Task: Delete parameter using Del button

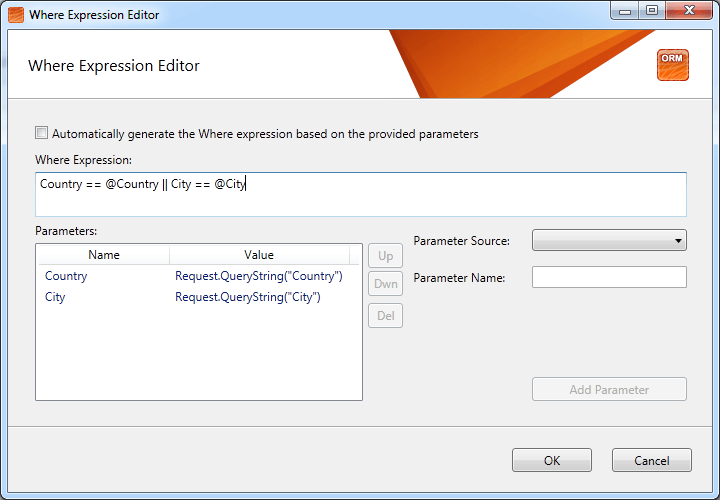Action: coord(385,315)
